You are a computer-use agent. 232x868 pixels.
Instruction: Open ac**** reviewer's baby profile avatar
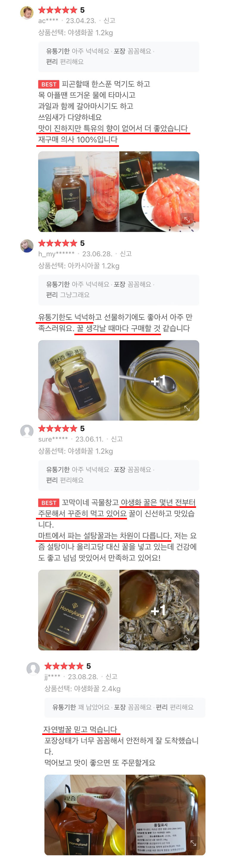27,13
